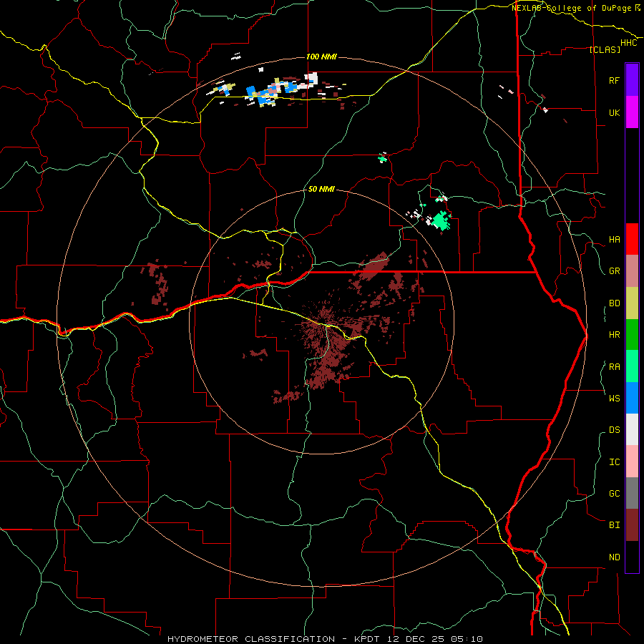Click the DS legend label
This screenshot has height=644, width=644.
614,430
